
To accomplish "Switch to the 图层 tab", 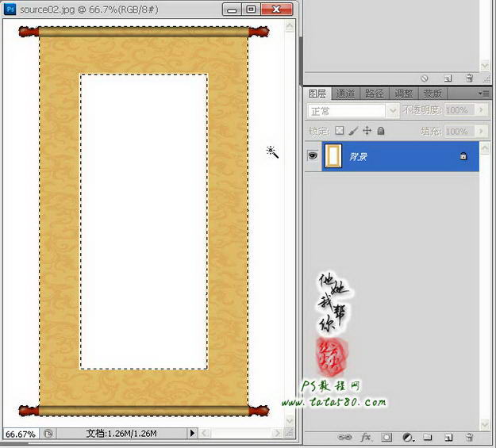I will [x=317, y=94].
